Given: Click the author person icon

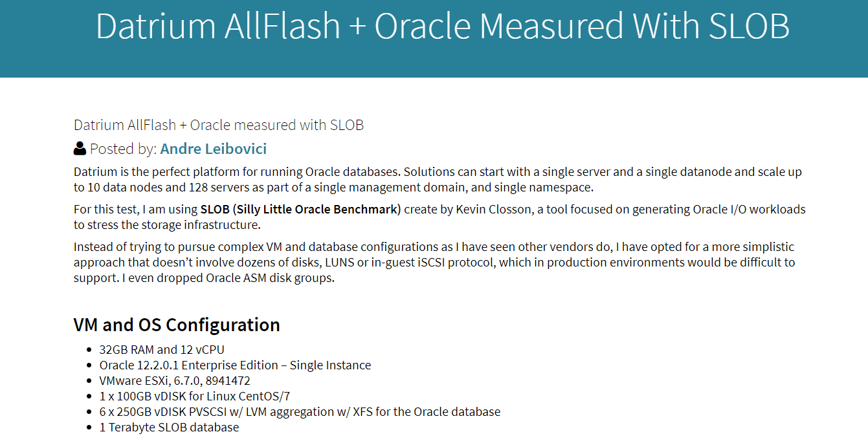Looking at the screenshot, I should tap(80, 149).
